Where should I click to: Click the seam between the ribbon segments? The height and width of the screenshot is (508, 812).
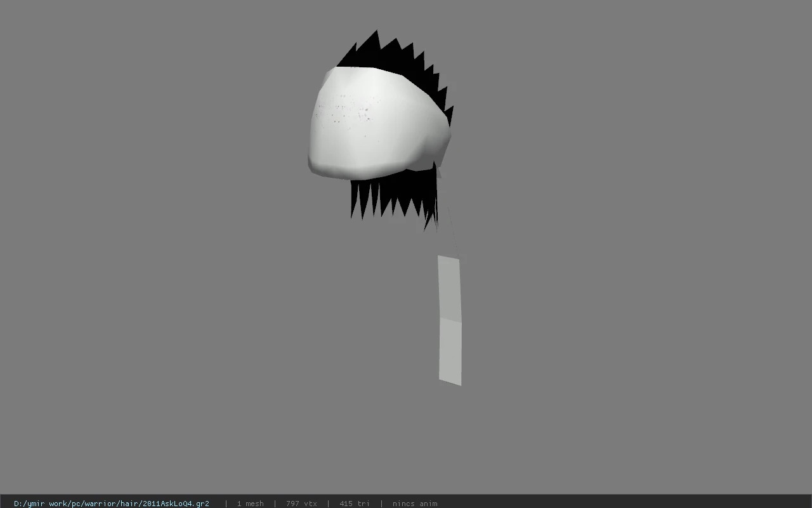450,319
